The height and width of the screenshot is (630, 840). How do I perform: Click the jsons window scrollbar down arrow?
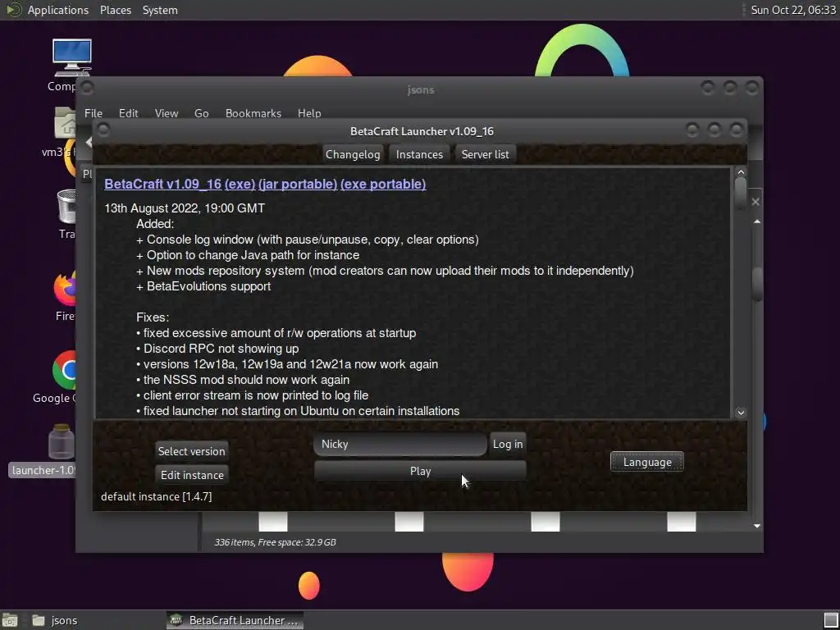[757, 526]
